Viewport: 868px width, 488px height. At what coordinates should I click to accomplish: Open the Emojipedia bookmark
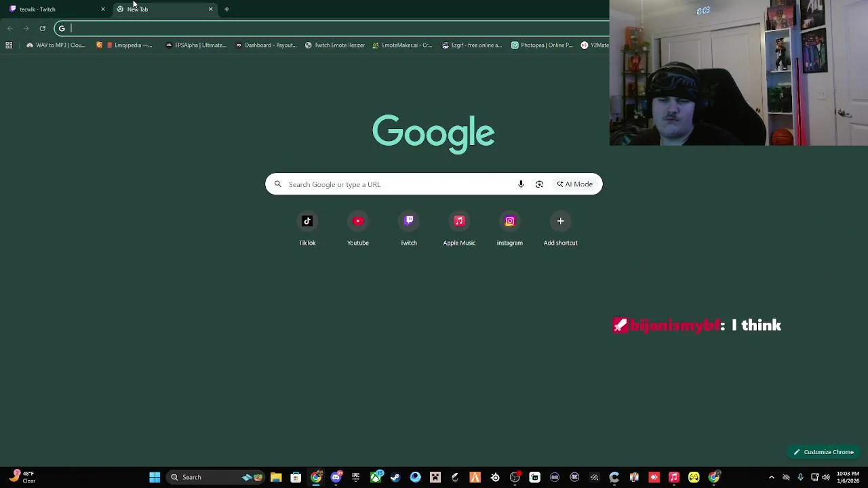[125, 45]
